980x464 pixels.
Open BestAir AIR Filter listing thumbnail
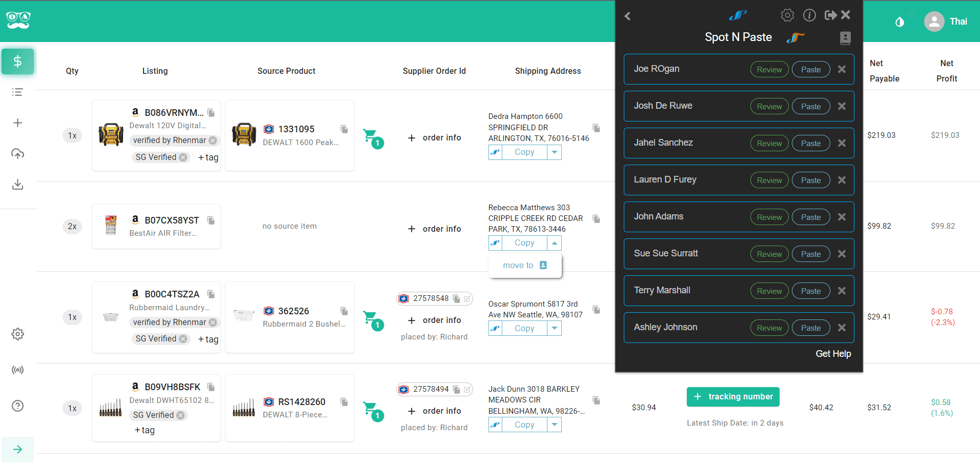(x=111, y=226)
